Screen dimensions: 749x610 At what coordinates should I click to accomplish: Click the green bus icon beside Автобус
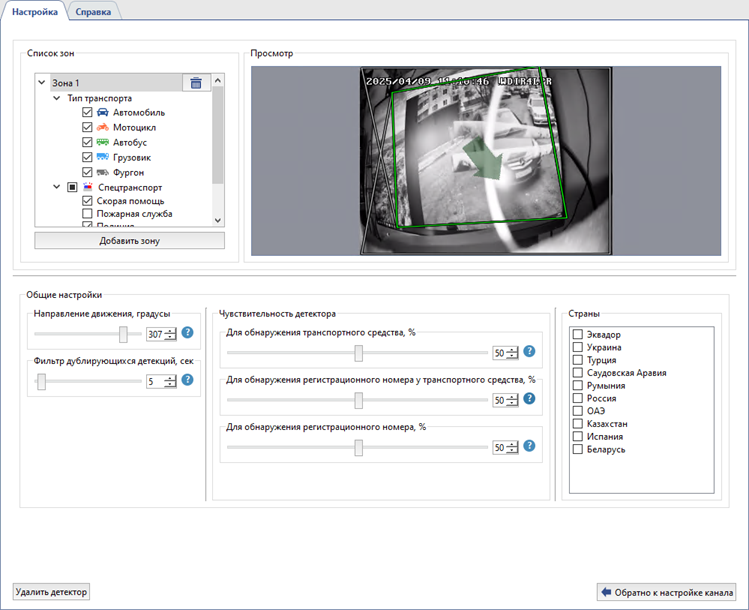click(102, 143)
